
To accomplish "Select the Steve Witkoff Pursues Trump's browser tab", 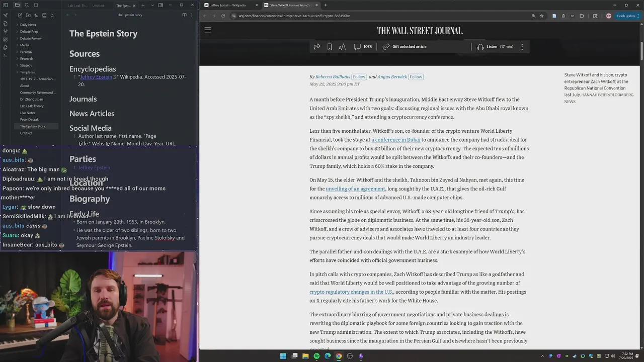I will tap(290, 5).
